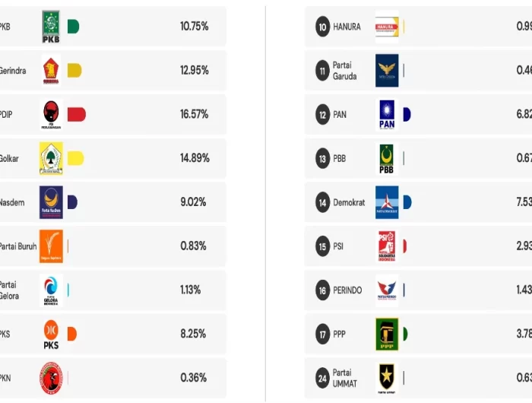The width and height of the screenshot is (532, 403).
Task: Click the yellow Golkar vote bar
Action: pyautogui.click(x=75, y=159)
